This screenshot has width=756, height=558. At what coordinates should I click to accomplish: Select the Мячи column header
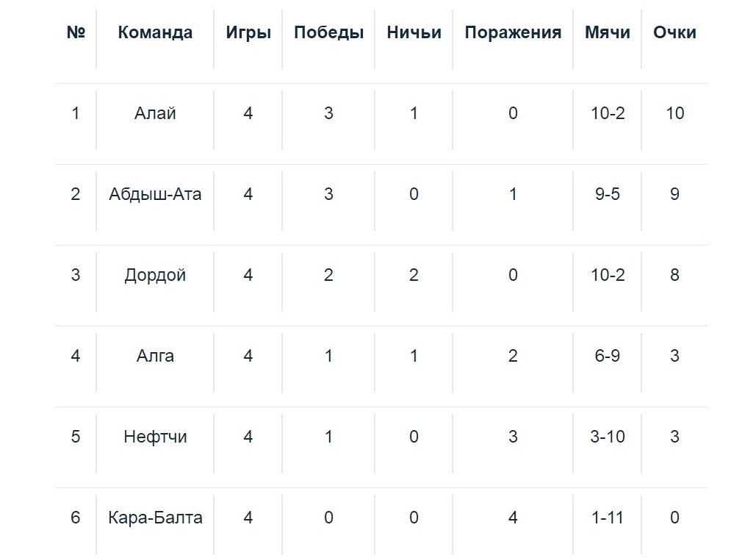(x=608, y=32)
